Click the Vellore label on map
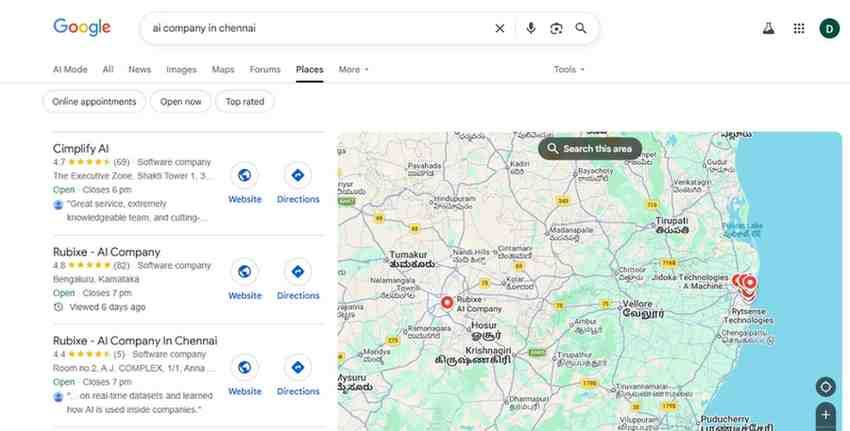 click(642, 308)
